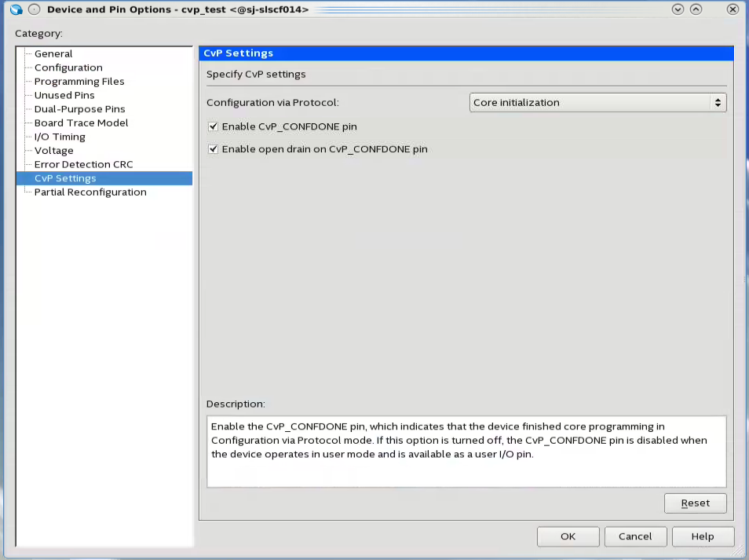749x560 pixels.
Task: Click the Reset button
Action: pos(695,503)
